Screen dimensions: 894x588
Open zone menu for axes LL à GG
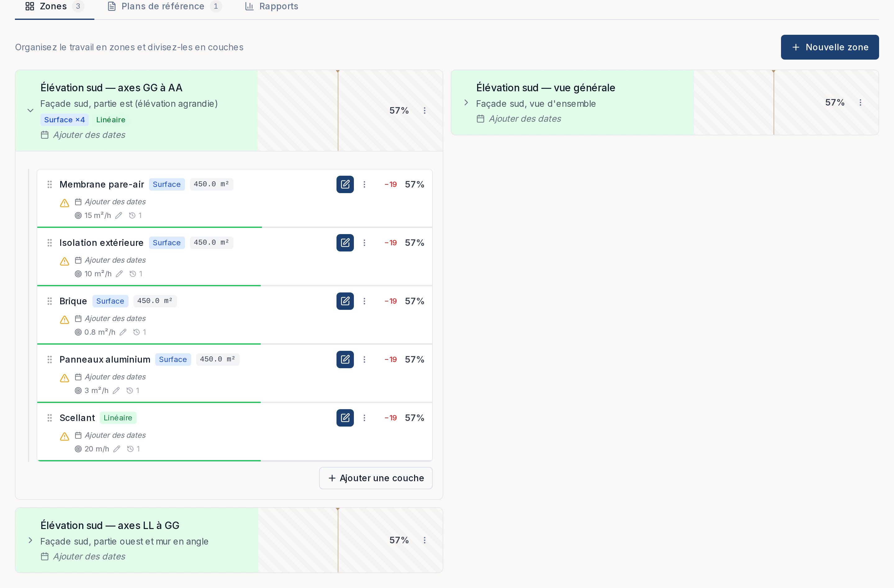pos(424,540)
